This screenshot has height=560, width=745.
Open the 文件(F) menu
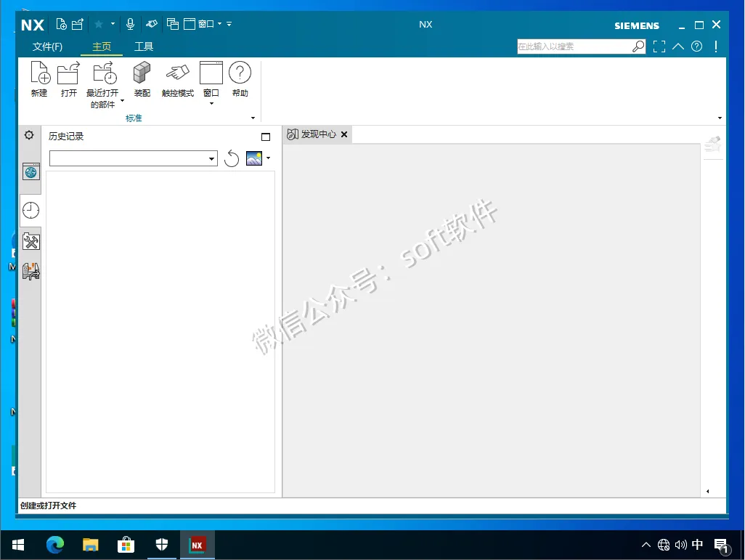[47, 46]
